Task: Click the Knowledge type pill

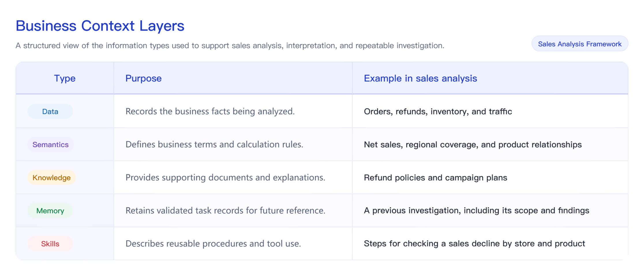Action: coord(52,177)
